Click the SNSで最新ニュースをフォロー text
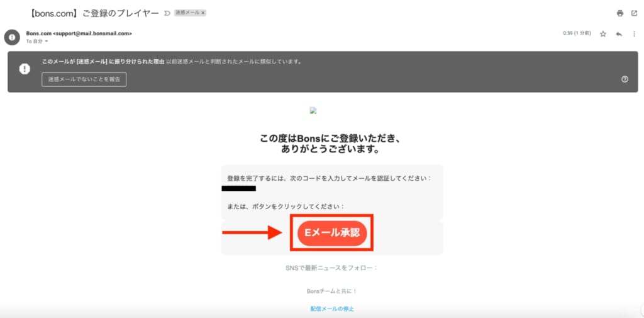This screenshot has width=644, height=318. 331,268
